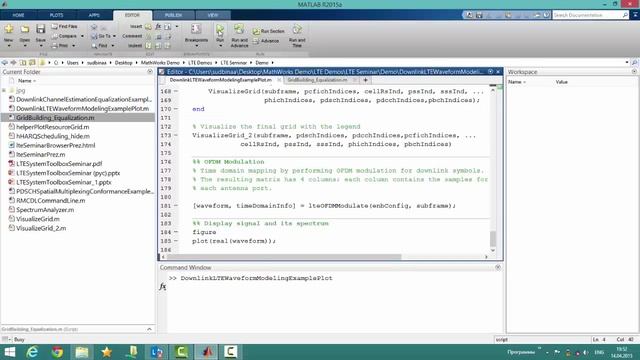
Task: Click the smart indent icon
Action: pyautogui.click(x=148, y=46)
